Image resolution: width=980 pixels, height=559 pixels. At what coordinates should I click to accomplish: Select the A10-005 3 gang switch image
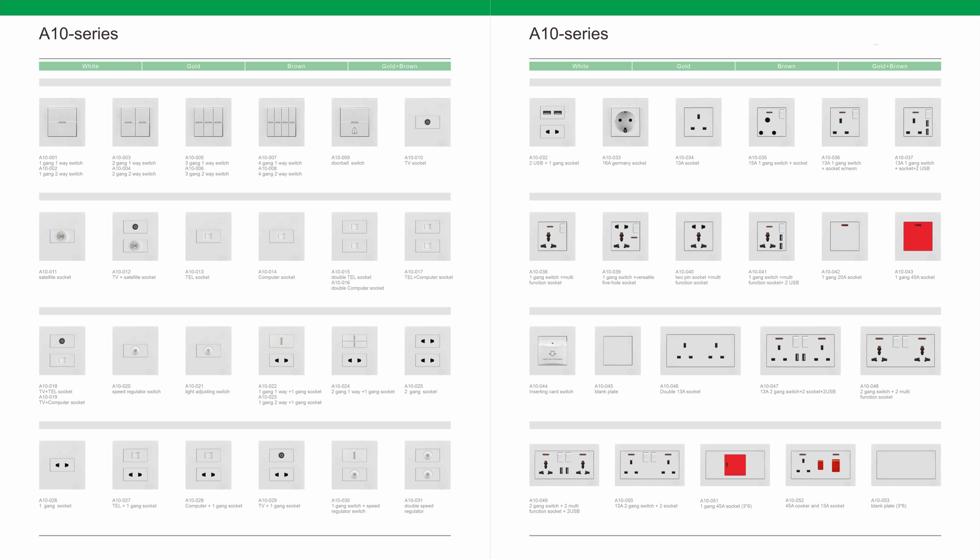coord(208,122)
